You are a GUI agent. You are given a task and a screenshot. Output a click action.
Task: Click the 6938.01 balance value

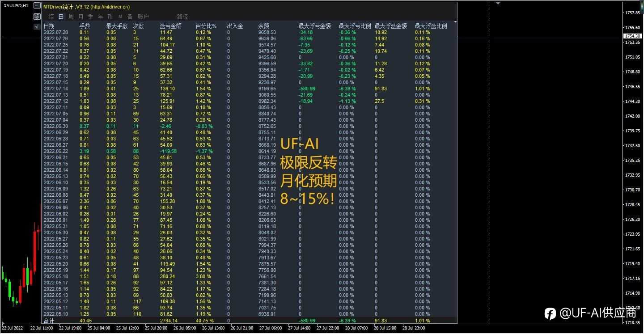point(267,314)
